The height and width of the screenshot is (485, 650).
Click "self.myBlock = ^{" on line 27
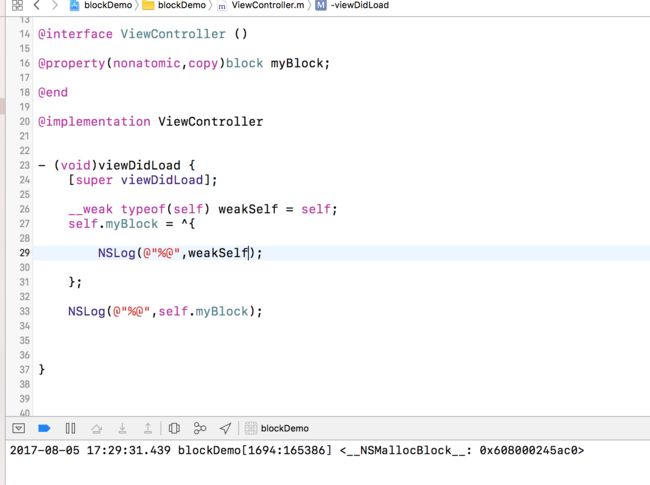[131, 224]
